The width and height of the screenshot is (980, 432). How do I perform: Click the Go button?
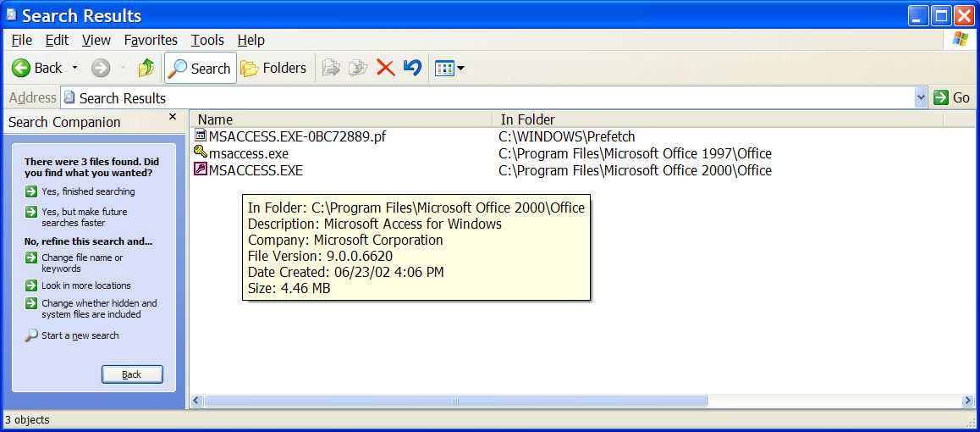pyautogui.click(x=951, y=97)
